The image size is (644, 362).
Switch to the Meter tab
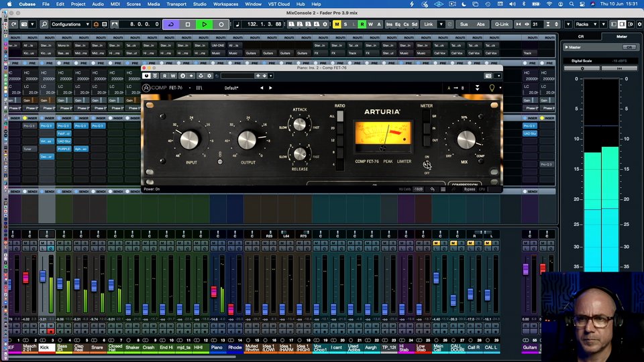(622, 36)
